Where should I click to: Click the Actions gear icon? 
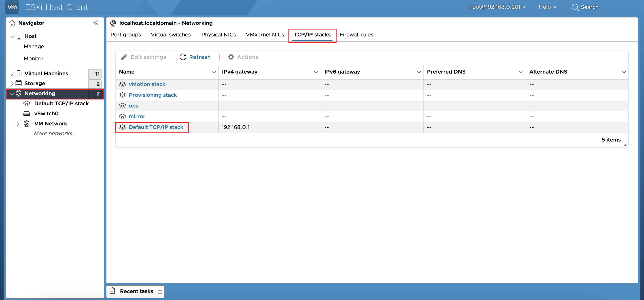pos(231,57)
